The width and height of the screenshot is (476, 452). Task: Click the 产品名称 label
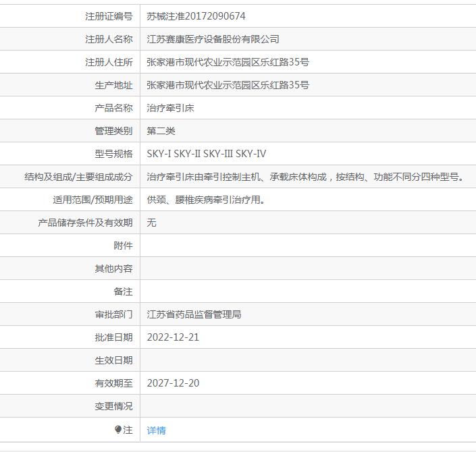click(114, 108)
